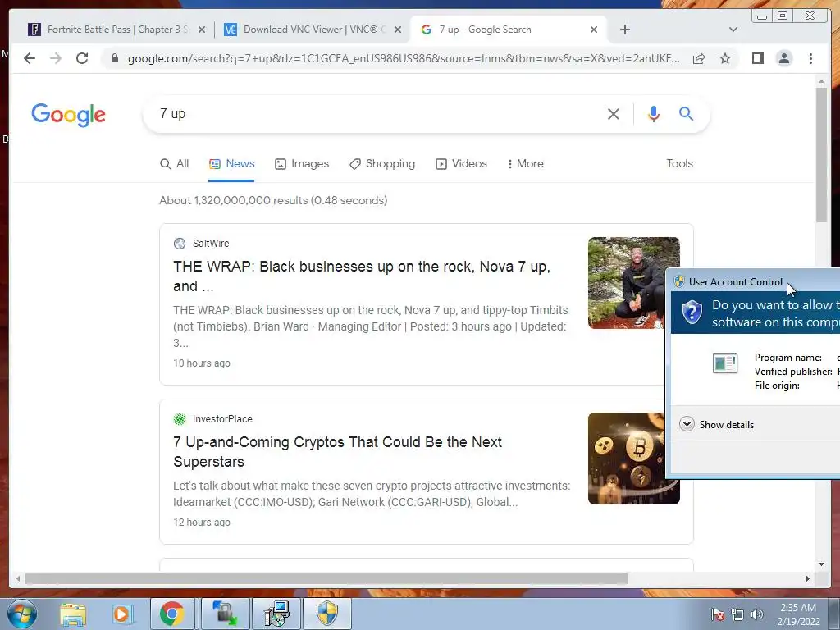The image size is (840, 630).
Task: Reload the current page
Action: [x=82, y=58]
